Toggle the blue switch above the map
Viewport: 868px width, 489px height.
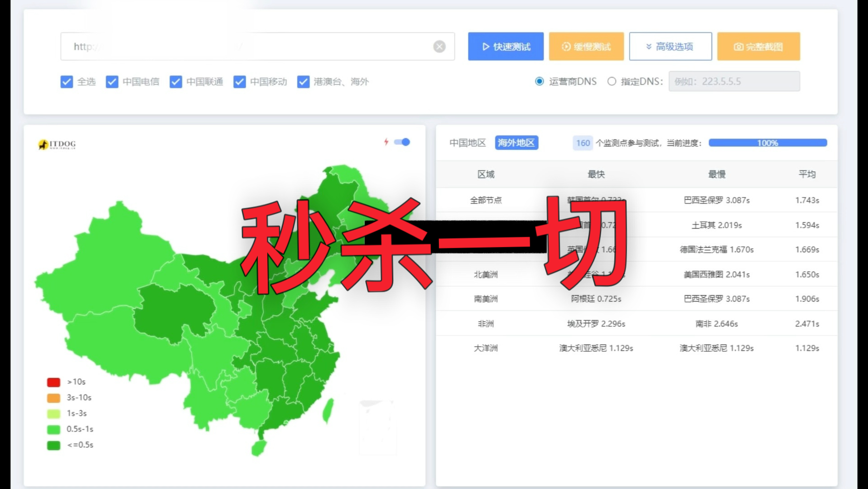(x=402, y=142)
